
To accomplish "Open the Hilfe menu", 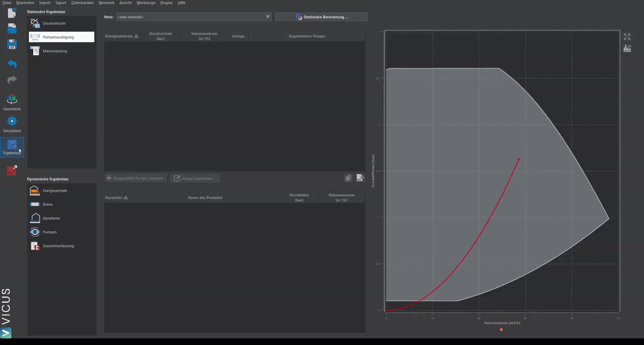I will [181, 3].
